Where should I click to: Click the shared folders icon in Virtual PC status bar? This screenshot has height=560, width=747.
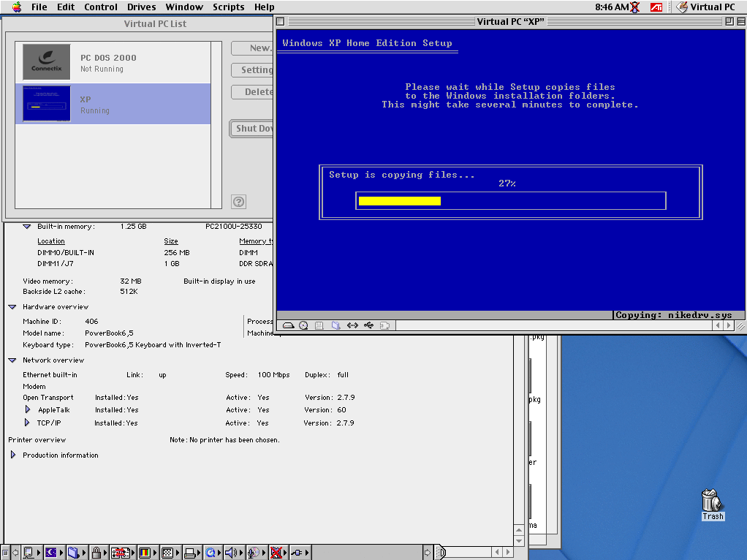(x=336, y=325)
